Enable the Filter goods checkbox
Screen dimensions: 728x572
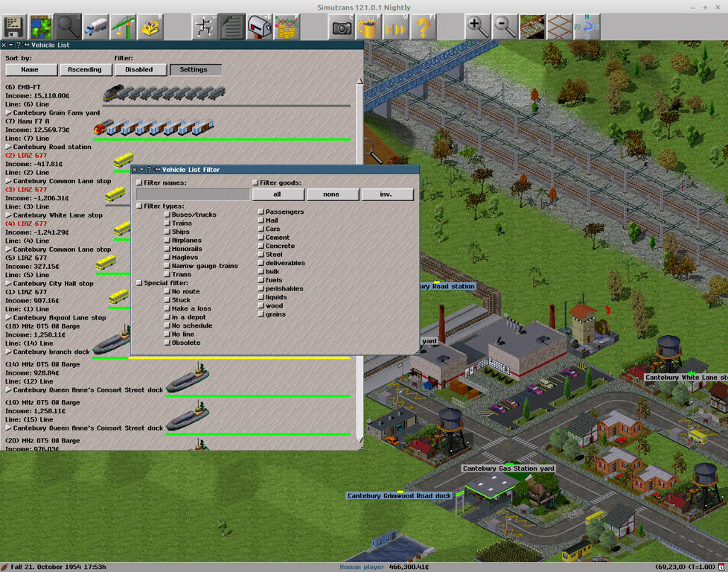(x=255, y=182)
